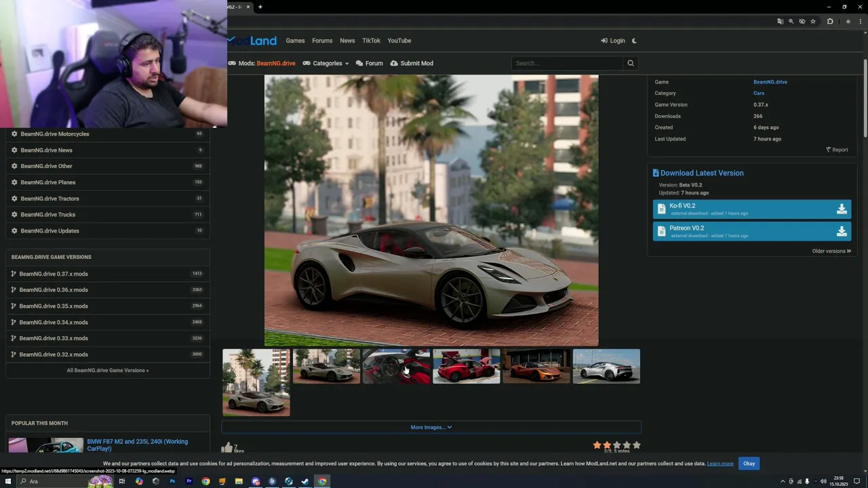Open the browser extensions puzzle icon
The image size is (868, 488).
[830, 22]
